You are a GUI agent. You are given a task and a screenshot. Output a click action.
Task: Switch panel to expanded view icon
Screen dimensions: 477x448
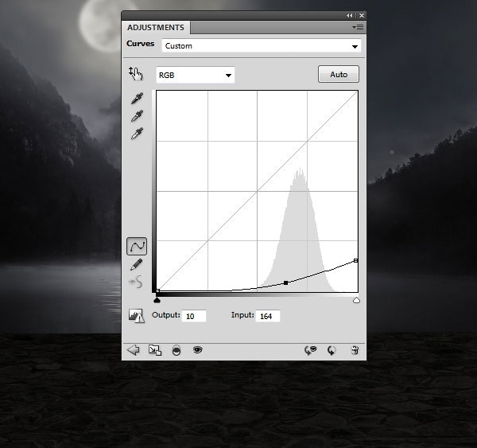[155, 350]
